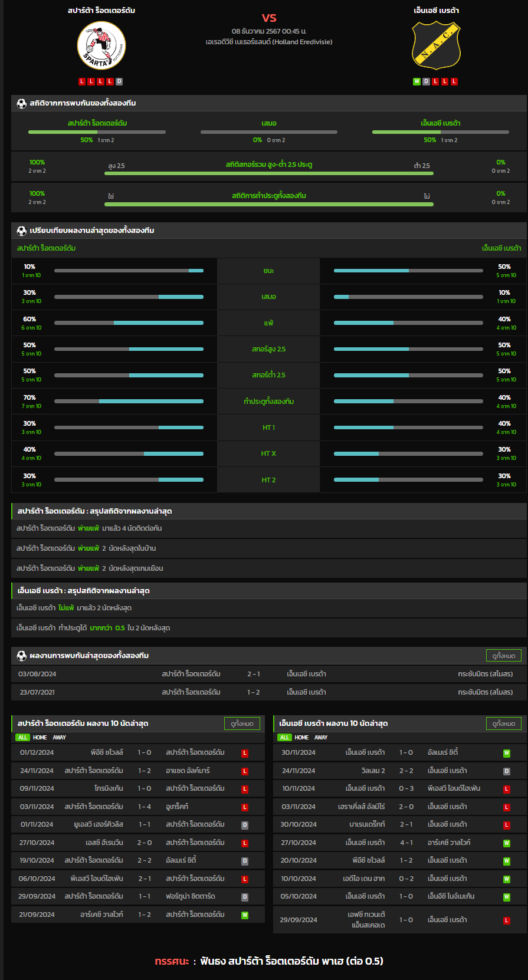Click the W result badge on NAC's 20/10/2024 row

[507, 861]
